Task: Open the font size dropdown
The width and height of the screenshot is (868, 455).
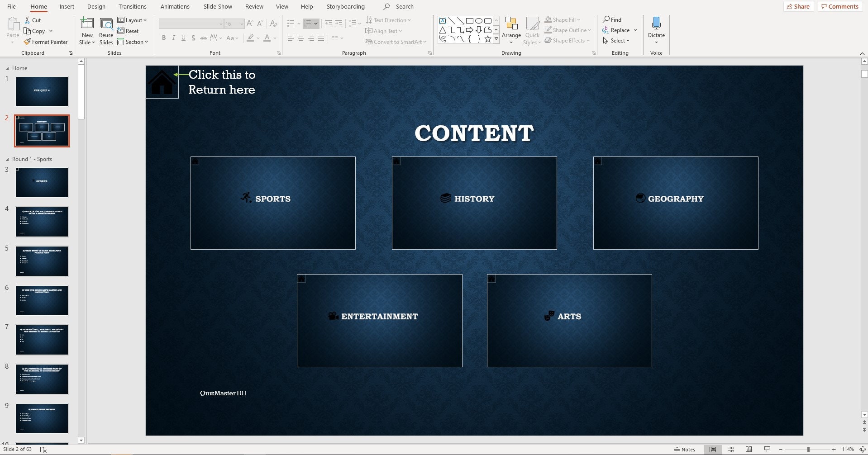Action: coord(241,24)
